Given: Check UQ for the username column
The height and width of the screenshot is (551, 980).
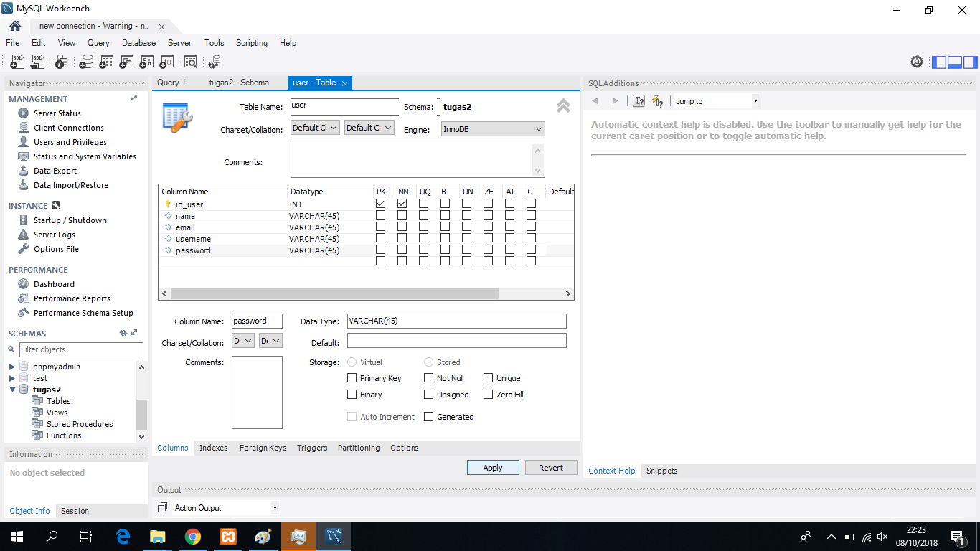Looking at the screenshot, I should click(x=423, y=238).
